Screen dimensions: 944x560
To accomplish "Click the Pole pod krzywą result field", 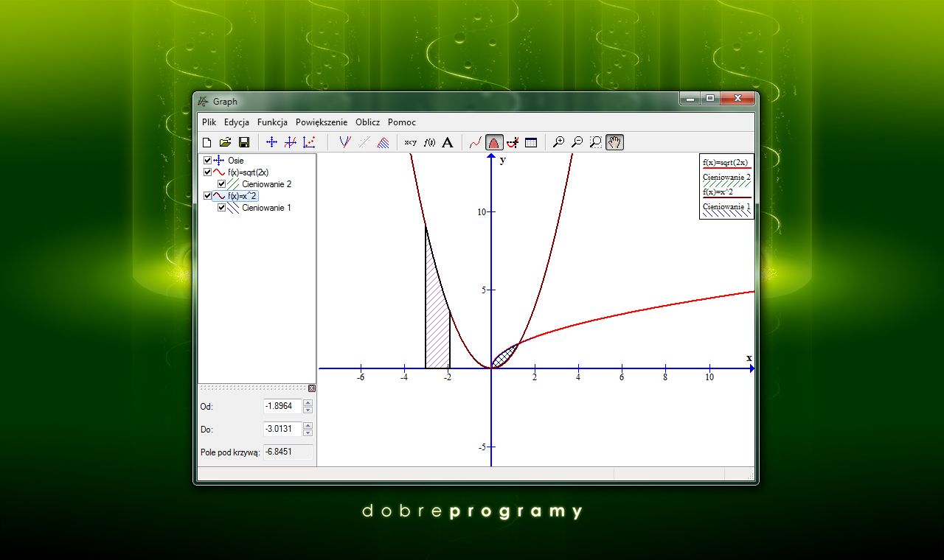I will (x=288, y=452).
